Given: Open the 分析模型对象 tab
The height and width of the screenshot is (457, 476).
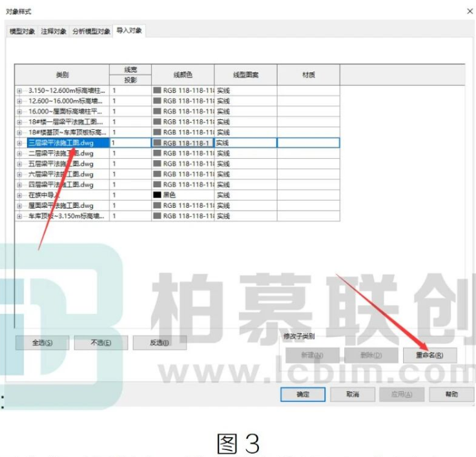Looking at the screenshot, I should click(91, 31).
